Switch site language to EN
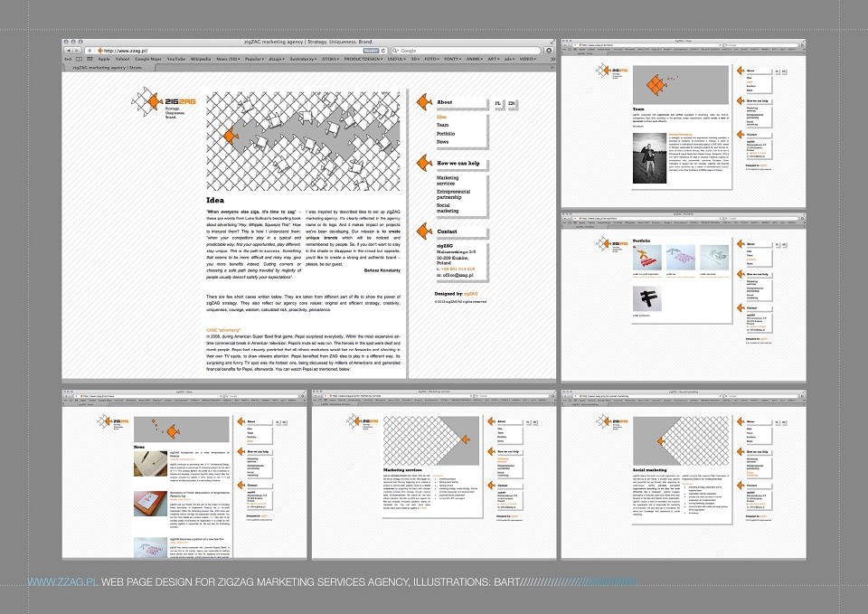The height and width of the screenshot is (614, 868). coord(512,103)
